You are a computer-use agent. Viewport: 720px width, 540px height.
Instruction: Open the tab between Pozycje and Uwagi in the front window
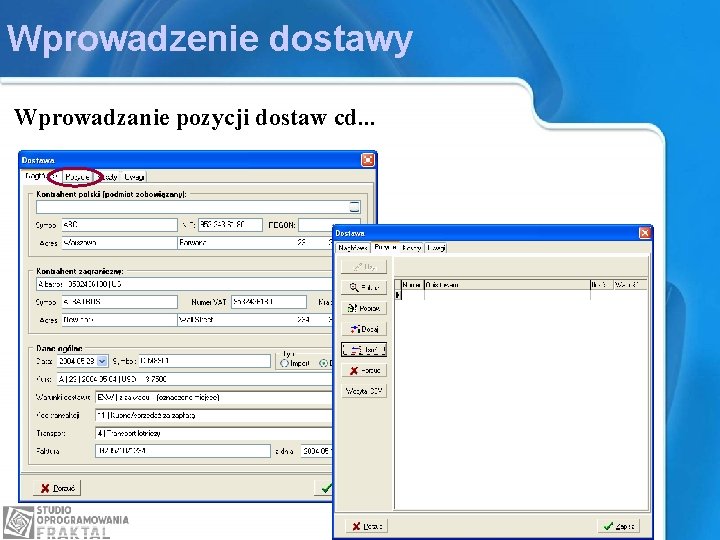tap(411, 248)
